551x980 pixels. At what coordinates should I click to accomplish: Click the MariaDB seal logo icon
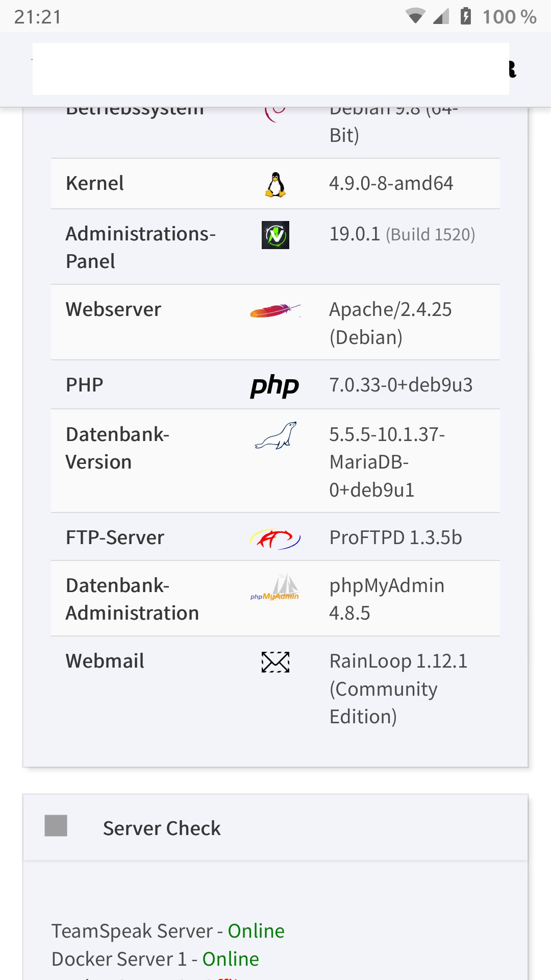pos(275,435)
